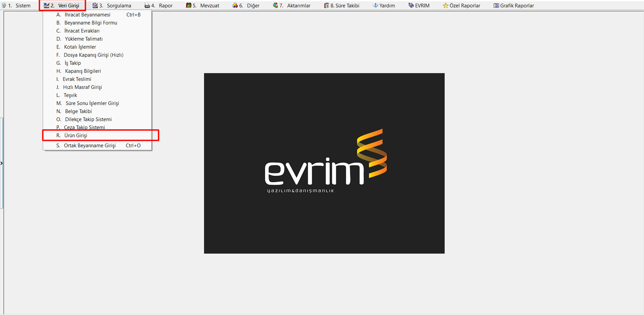
Task: Click the Süre Takibi icon
Action: (327, 6)
